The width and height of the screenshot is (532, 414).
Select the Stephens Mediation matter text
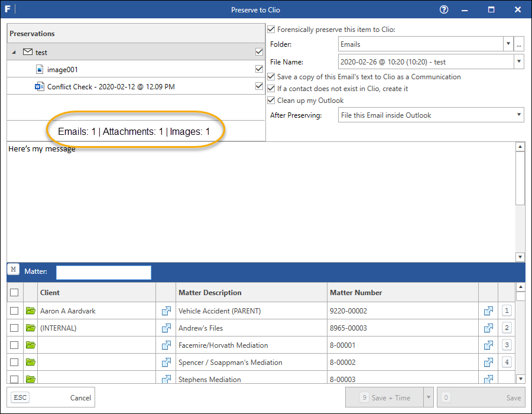pos(210,379)
